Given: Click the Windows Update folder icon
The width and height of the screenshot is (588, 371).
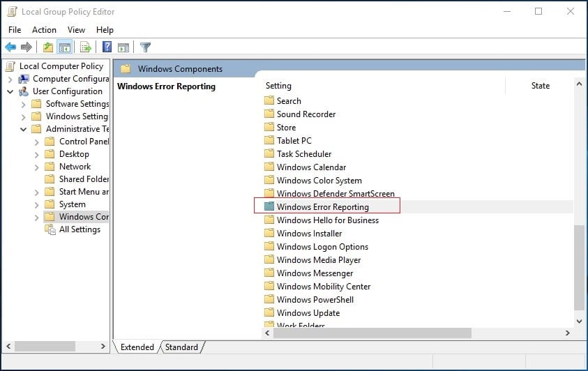Looking at the screenshot, I should click(x=269, y=312).
